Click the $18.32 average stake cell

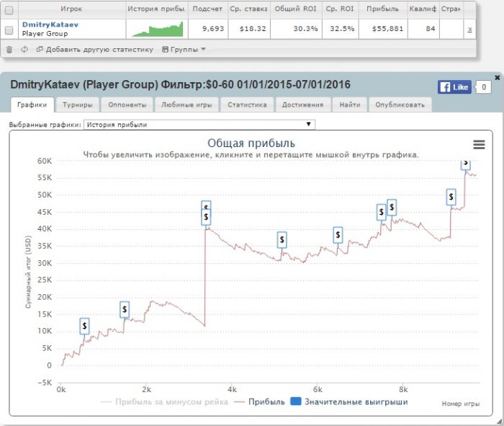253,29
